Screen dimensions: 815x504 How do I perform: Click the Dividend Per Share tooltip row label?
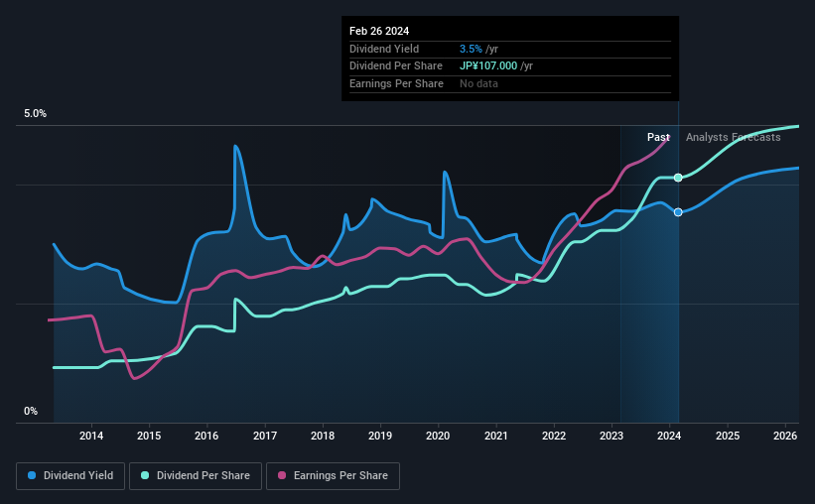coord(395,66)
